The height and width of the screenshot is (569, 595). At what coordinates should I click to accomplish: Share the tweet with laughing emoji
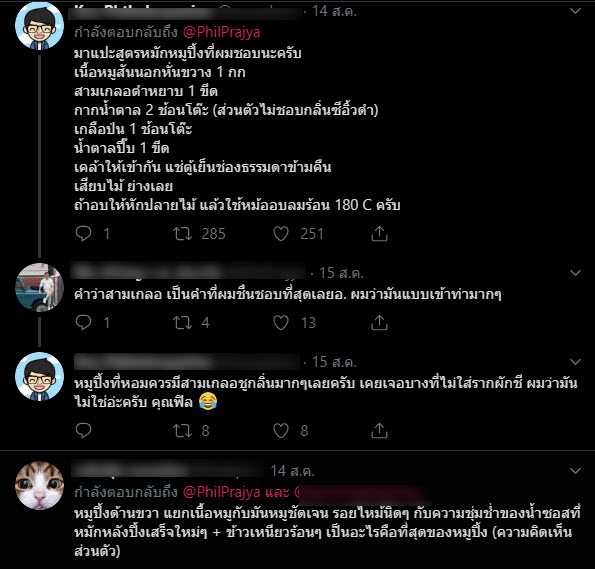tap(379, 430)
